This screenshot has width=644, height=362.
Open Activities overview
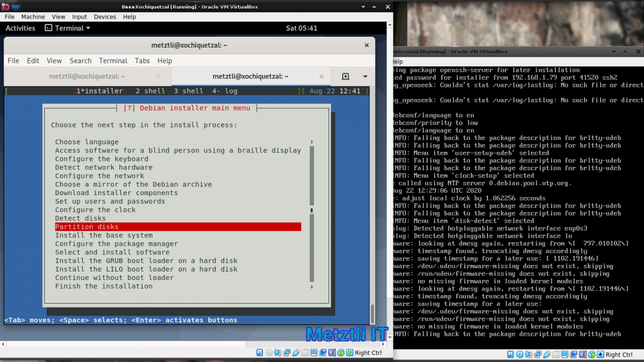tap(20, 28)
